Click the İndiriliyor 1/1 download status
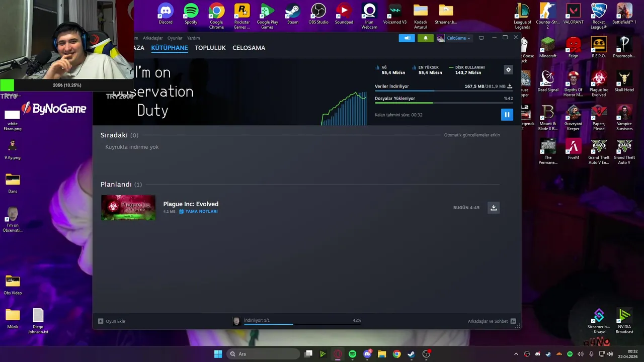The height and width of the screenshot is (362, 644). pos(257,320)
